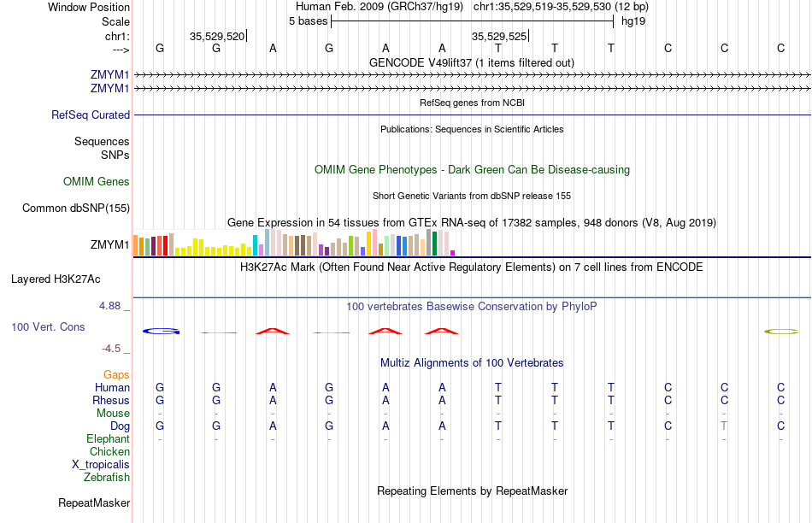Open RefSeq genes from NCBI title
812x523 pixels.
(x=472, y=103)
